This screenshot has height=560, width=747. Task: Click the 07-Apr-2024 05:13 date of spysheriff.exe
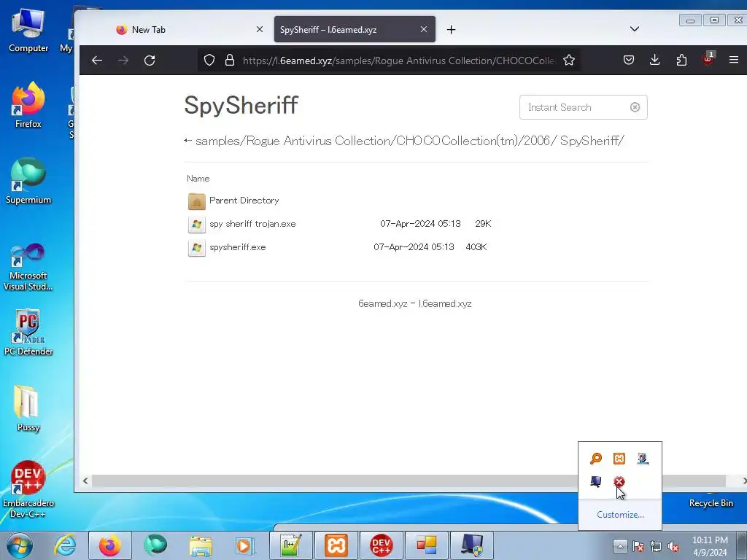click(414, 247)
